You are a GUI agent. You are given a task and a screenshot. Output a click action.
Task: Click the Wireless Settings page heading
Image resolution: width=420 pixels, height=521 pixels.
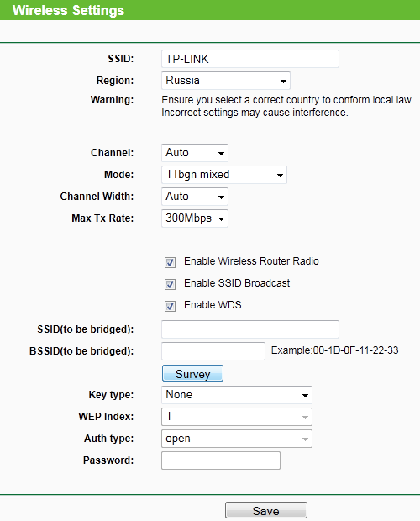tap(68, 10)
